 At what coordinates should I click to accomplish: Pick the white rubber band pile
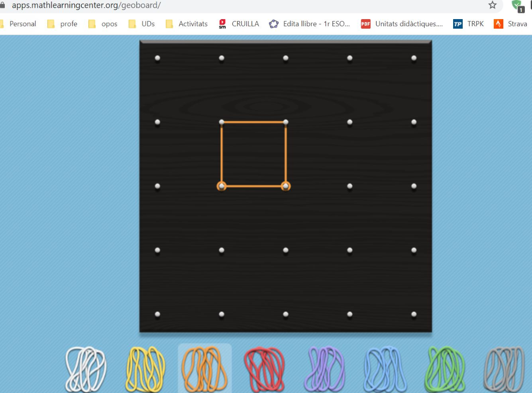click(86, 369)
